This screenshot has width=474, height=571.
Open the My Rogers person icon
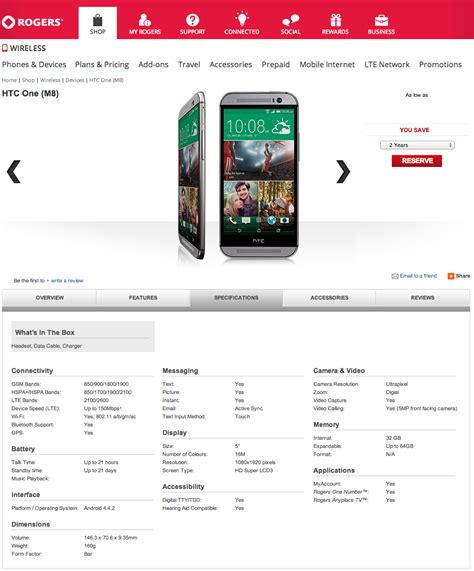tap(145, 20)
